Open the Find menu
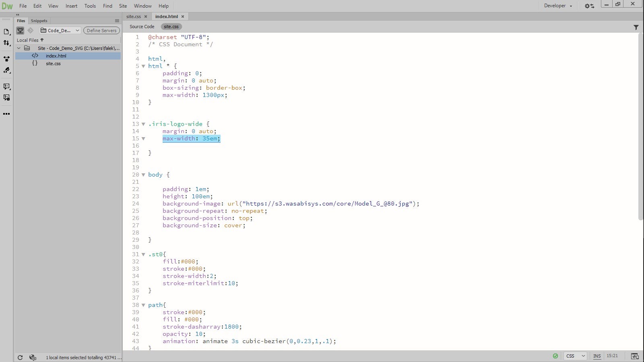644x362 pixels. (107, 6)
